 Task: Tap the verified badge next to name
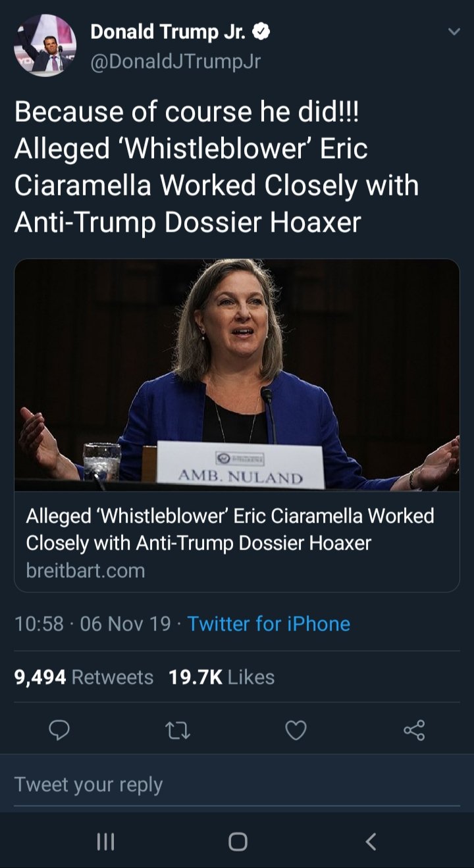[x=261, y=31]
